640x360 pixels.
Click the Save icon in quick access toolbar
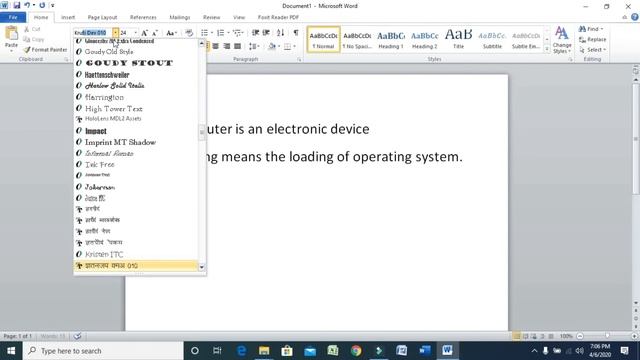[x=17, y=5]
